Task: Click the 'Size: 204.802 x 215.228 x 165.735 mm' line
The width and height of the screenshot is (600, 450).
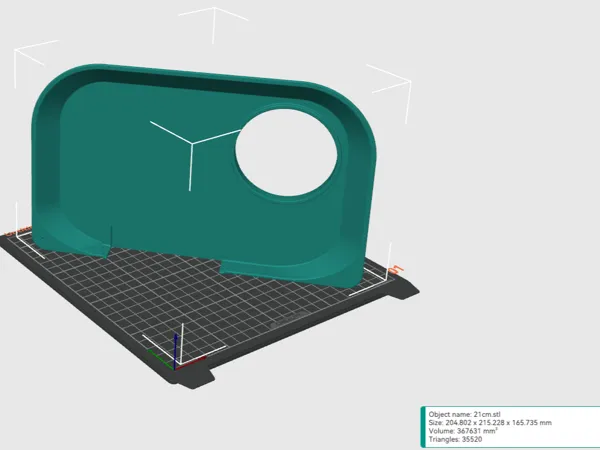Action: point(490,423)
